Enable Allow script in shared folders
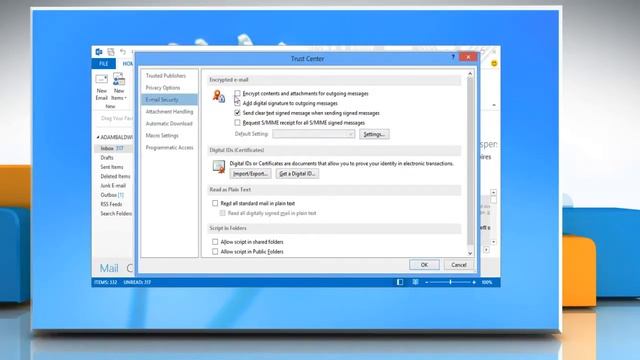The height and width of the screenshot is (360, 640). [215, 242]
